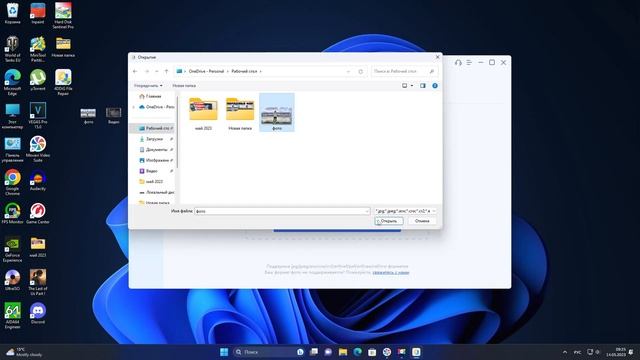640x360 pixels.
Task: Open the menu icon in background window titlebar
Action: (x=469, y=62)
